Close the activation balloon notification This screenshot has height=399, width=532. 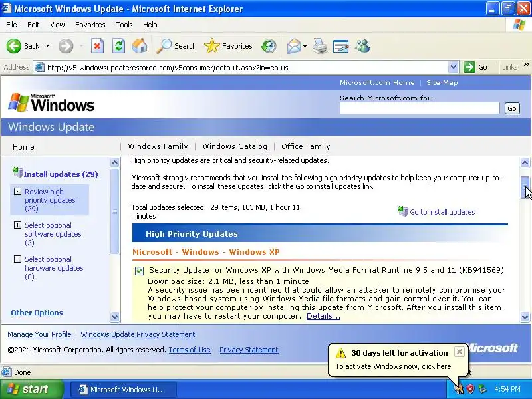point(459,352)
